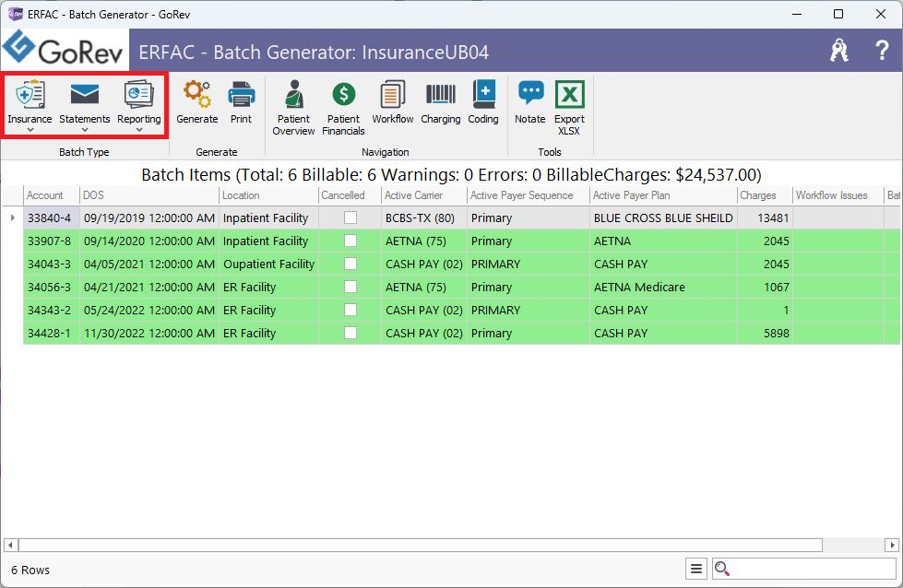Image resolution: width=903 pixels, height=588 pixels.
Task: Click the charges cell 5898
Action: tap(765, 333)
